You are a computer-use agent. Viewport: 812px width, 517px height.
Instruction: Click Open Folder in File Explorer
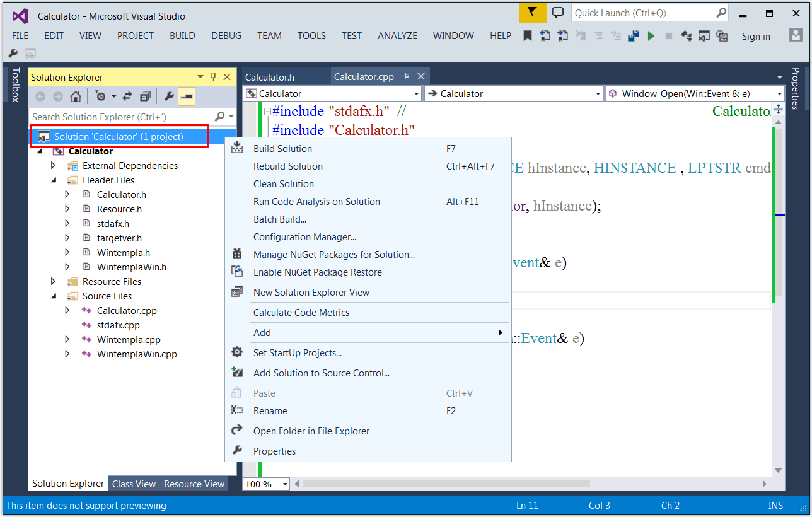368,431
